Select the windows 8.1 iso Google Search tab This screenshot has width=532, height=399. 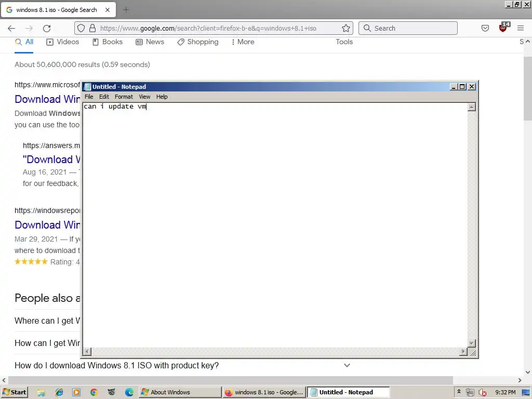58,10
